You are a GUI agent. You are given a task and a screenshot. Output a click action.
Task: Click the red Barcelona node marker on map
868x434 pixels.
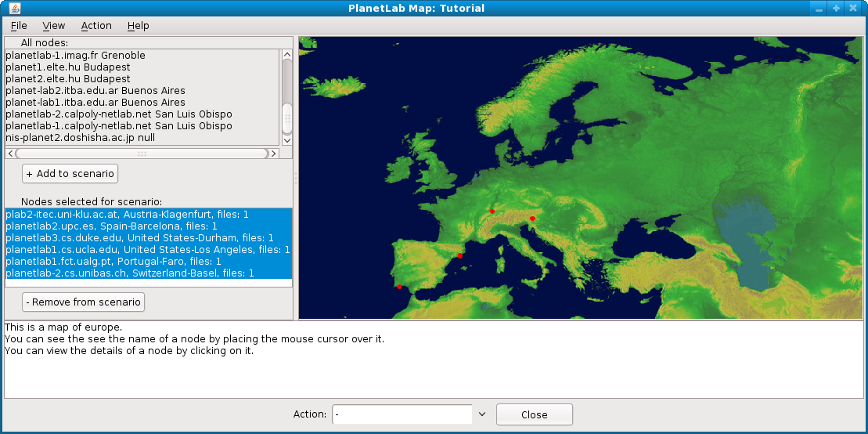pos(460,256)
